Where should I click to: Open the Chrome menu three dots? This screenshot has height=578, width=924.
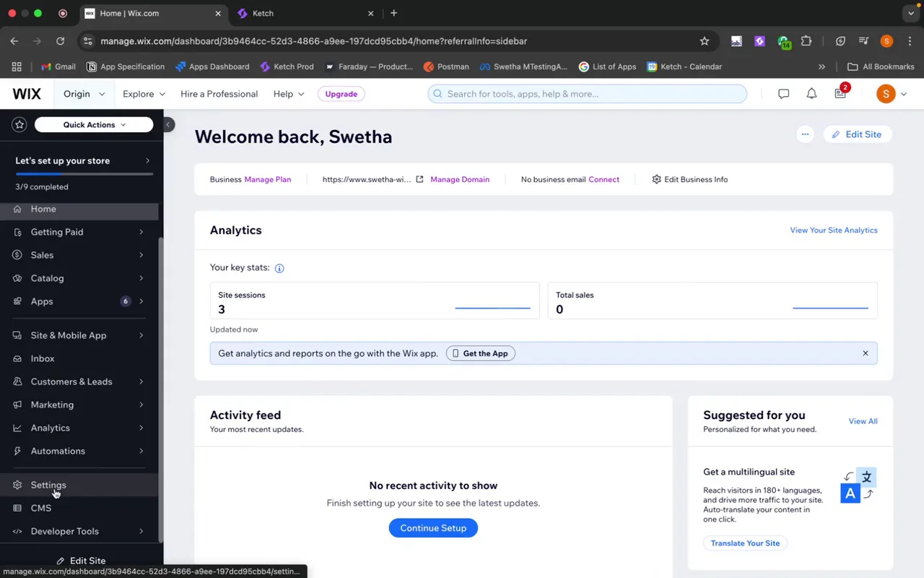click(x=910, y=41)
